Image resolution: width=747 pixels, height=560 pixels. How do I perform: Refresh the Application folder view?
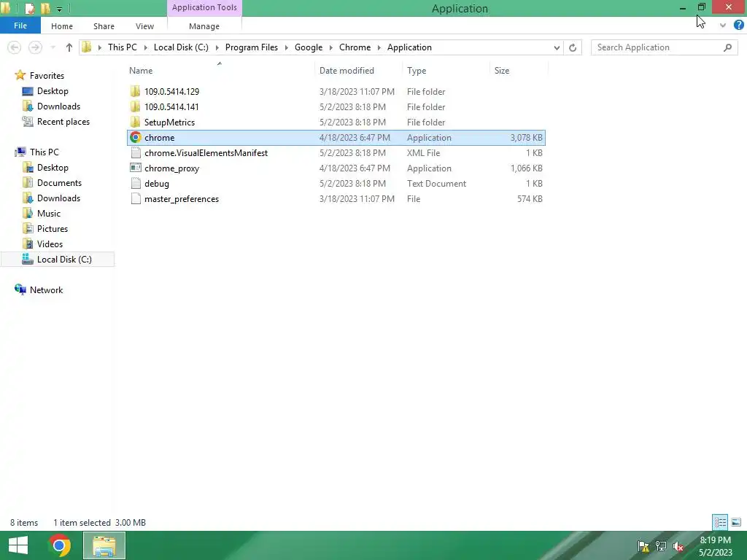tap(573, 47)
